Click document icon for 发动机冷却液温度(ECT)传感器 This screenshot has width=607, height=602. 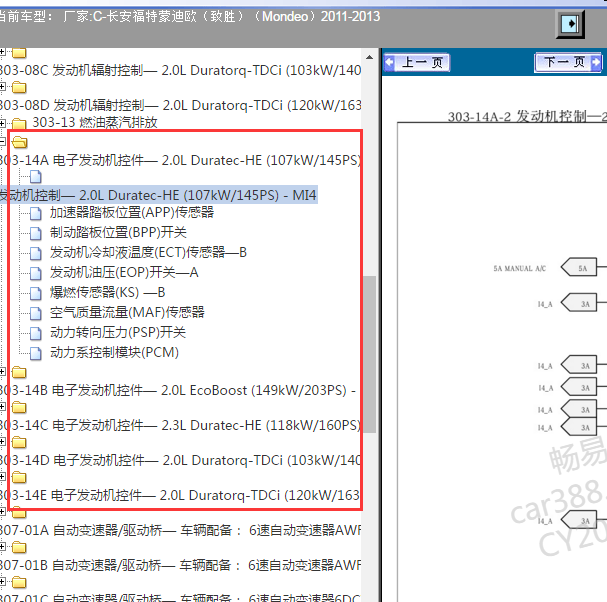point(36,253)
